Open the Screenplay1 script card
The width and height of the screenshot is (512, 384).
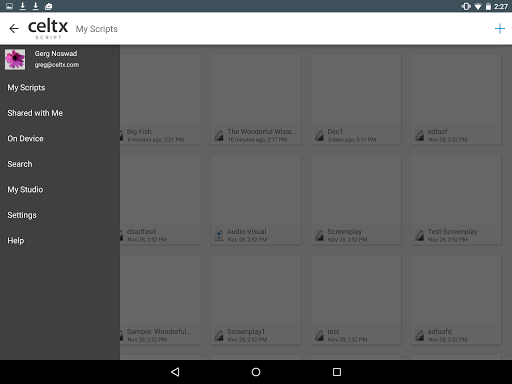pyautogui.click(x=256, y=300)
